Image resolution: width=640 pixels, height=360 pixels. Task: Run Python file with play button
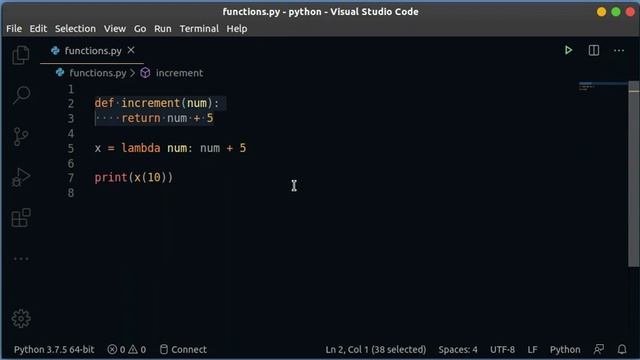tap(568, 50)
